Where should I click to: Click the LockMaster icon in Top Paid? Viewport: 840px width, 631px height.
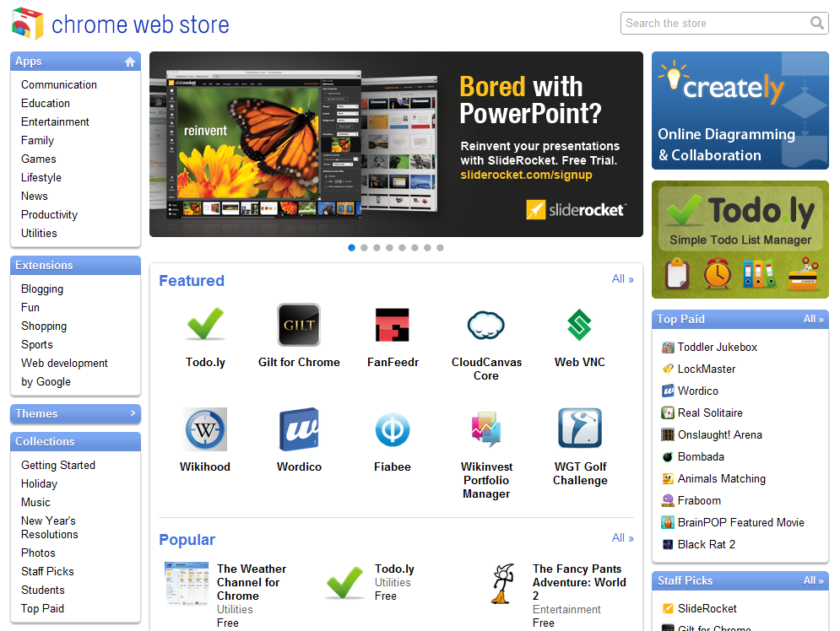click(668, 369)
